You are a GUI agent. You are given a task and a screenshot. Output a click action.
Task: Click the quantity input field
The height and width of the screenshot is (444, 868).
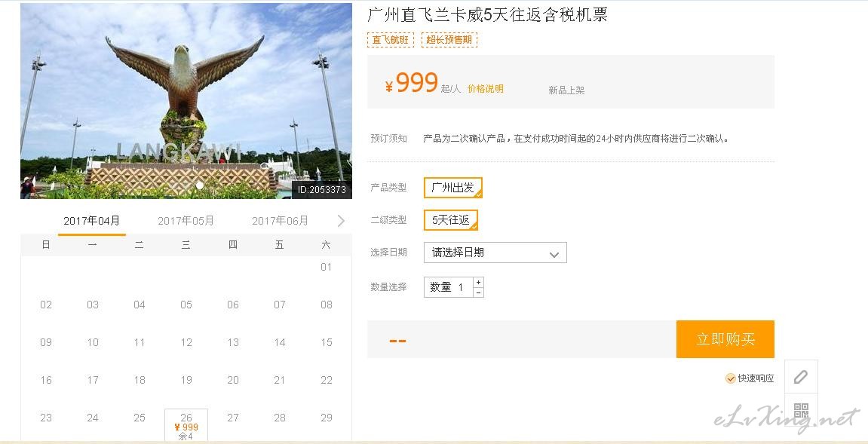[449, 287]
